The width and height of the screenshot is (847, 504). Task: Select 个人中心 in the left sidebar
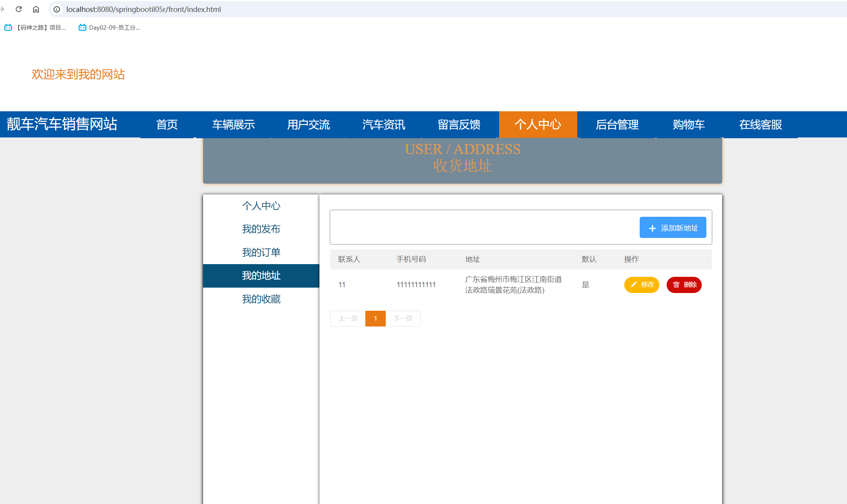point(261,206)
